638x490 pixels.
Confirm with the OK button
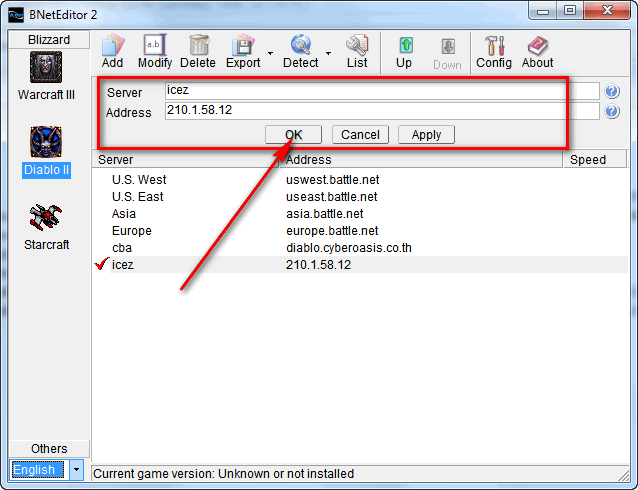tap(293, 135)
